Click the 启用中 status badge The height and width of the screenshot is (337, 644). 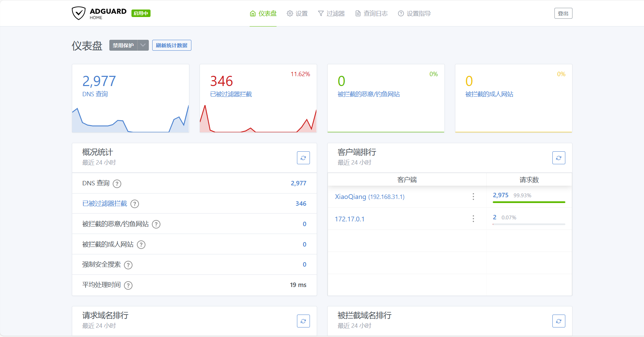(141, 13)
